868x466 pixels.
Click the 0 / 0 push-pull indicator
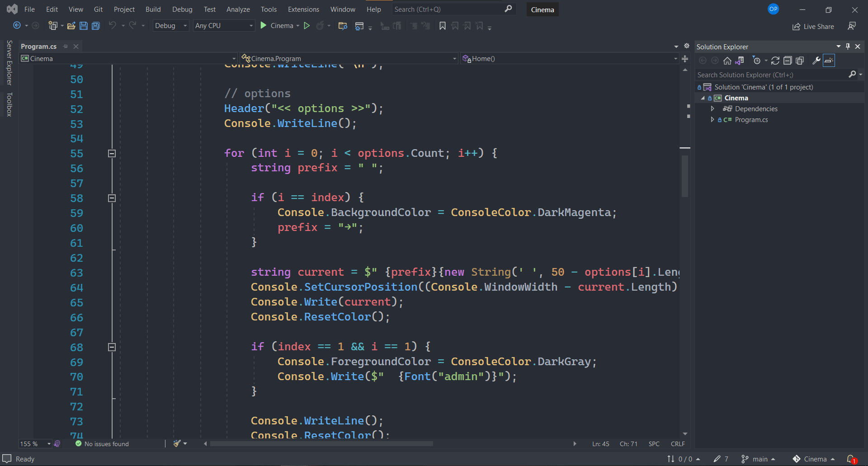click(x=684, y=459)
